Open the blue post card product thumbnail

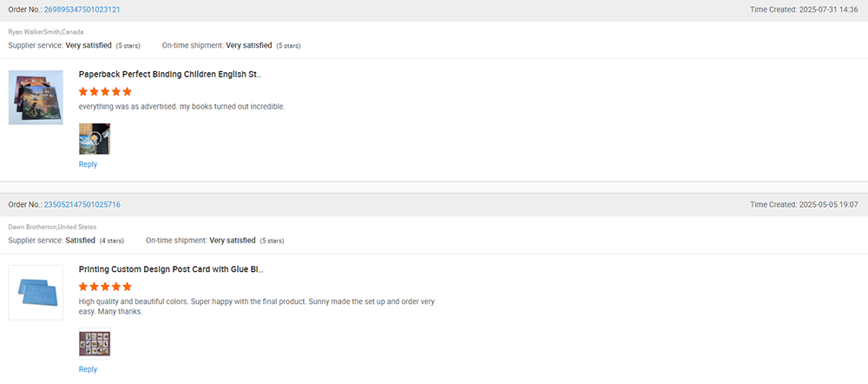(x=36, y=292)
